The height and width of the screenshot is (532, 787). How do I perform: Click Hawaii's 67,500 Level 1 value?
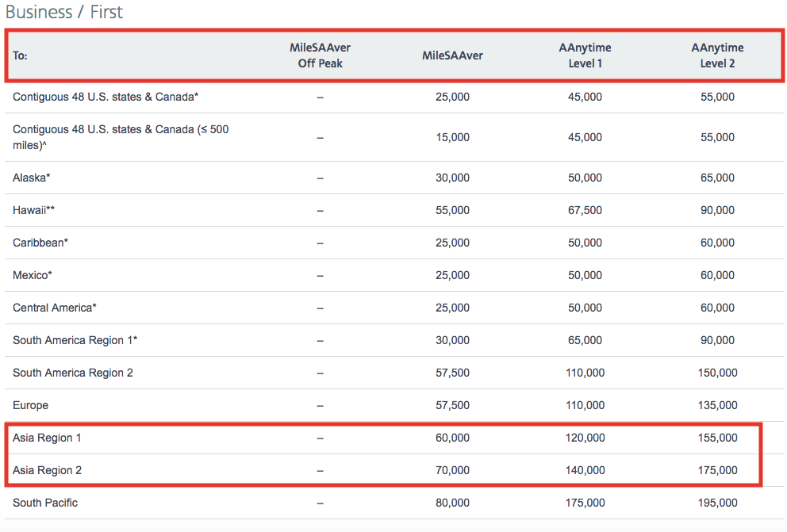point(585,211)
